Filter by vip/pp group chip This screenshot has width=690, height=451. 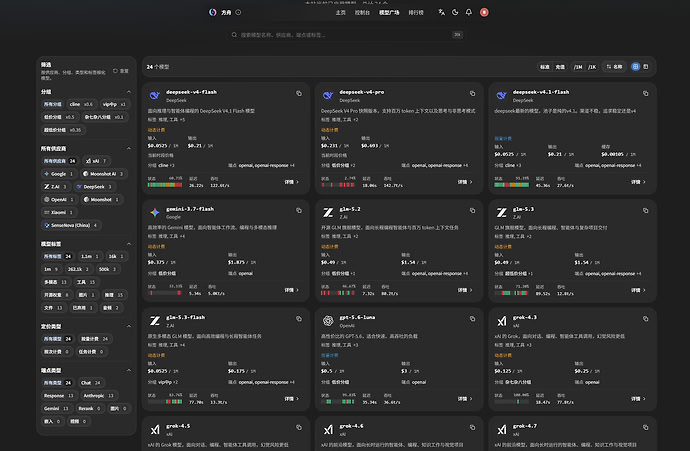(114, 104)
